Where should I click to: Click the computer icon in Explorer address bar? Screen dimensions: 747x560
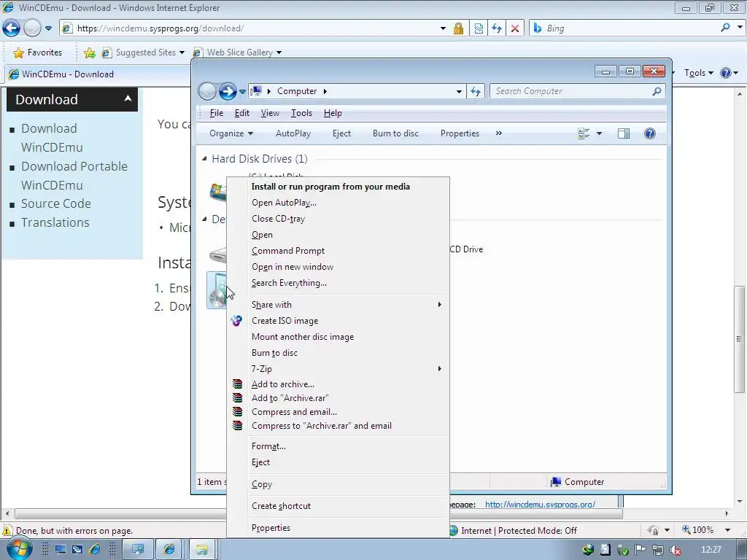256,91
